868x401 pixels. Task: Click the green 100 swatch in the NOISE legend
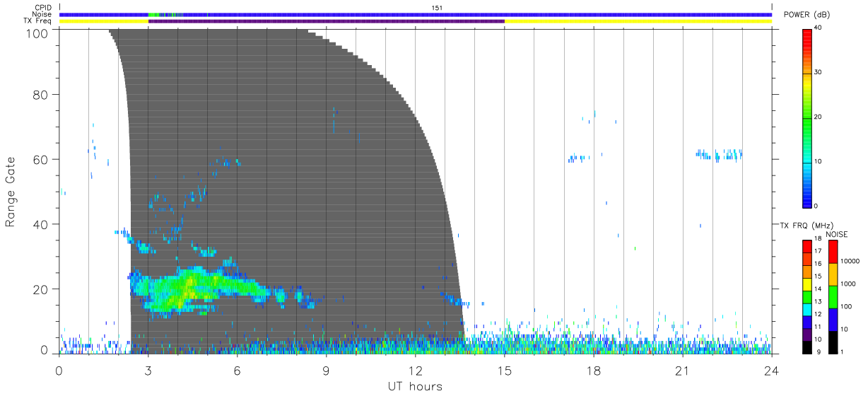tap(833, 296)
